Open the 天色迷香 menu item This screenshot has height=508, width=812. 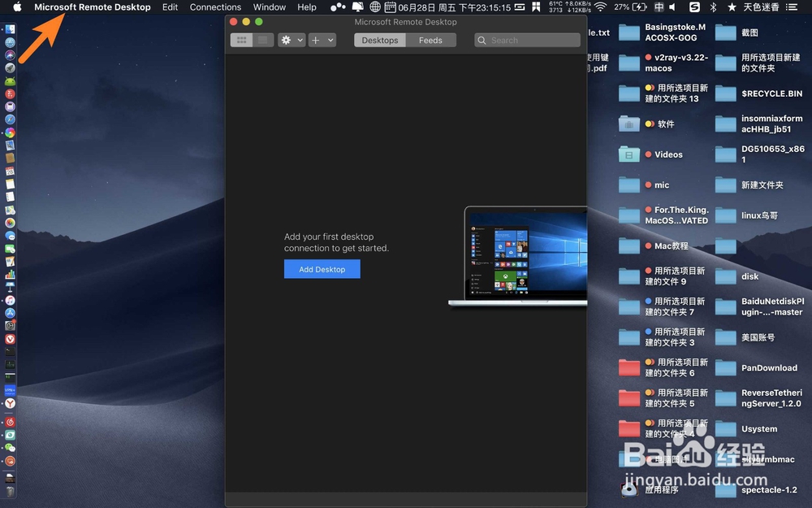(x=760, y=7)
